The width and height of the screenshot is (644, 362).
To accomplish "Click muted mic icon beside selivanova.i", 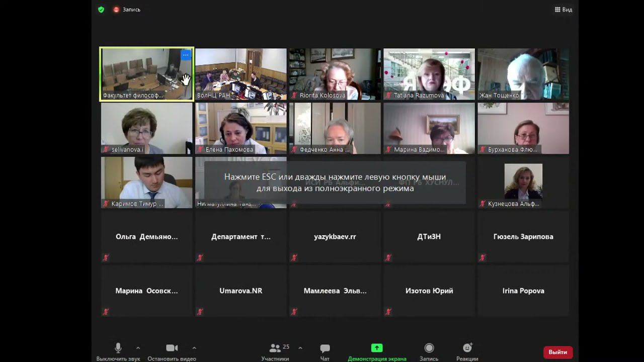I will tap(107, 149).
